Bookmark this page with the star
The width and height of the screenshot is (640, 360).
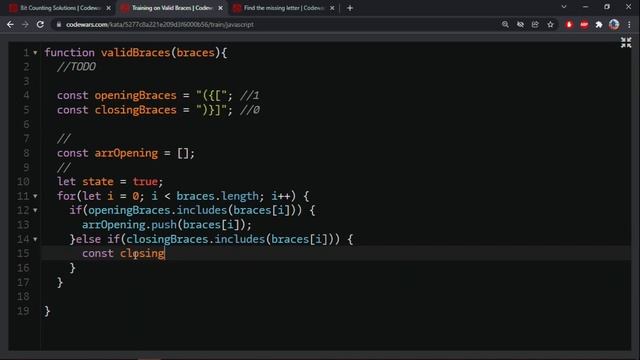550,24
